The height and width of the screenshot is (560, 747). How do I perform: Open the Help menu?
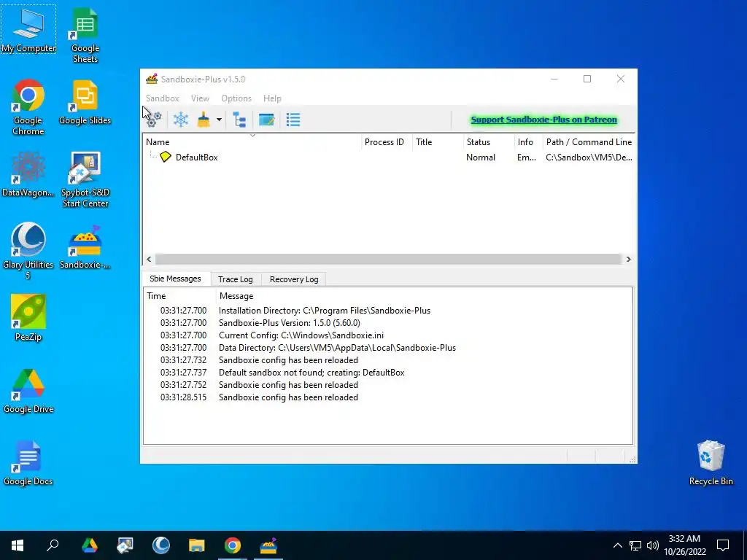(273, 98)
